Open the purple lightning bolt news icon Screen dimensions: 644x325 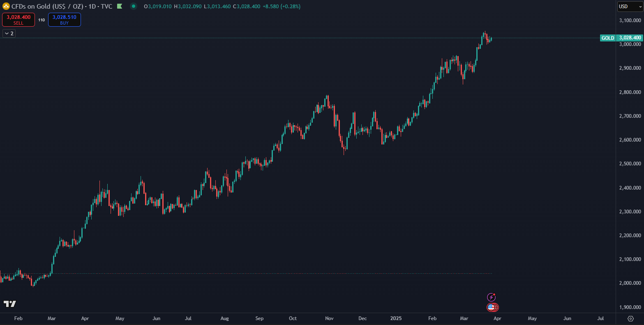491,297
